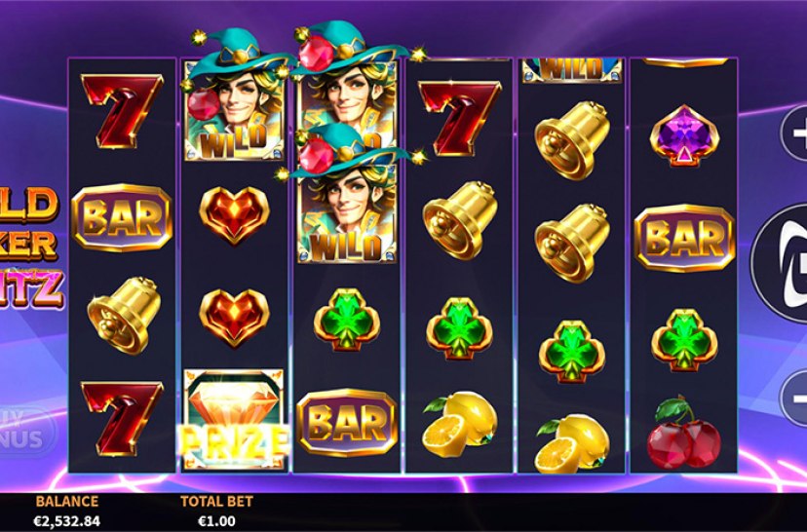Click the green club on sixth reel
Viewport: 807px width, 532px height.
click(684, 340)
